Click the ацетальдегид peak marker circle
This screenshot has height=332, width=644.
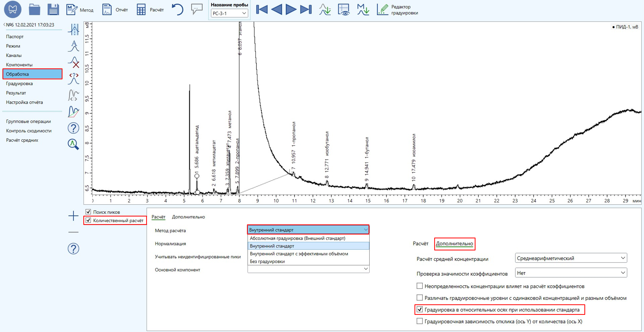tap(197, 176)
